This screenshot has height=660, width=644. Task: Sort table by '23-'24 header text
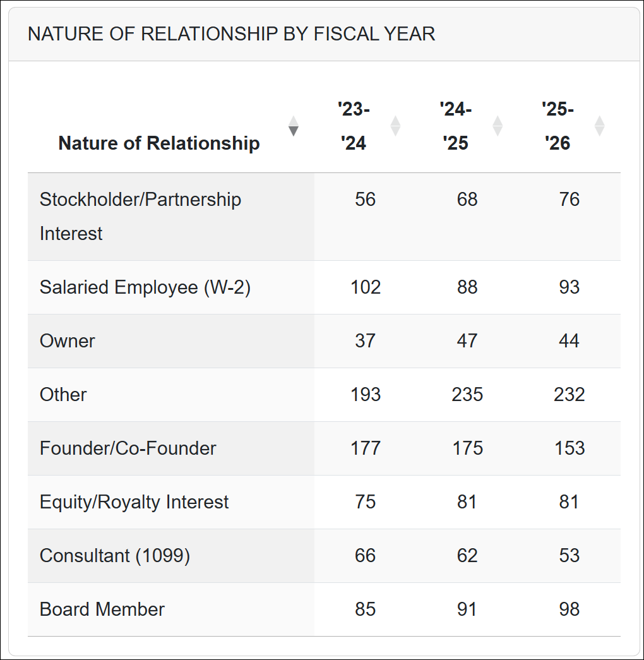tap(354, 126)
